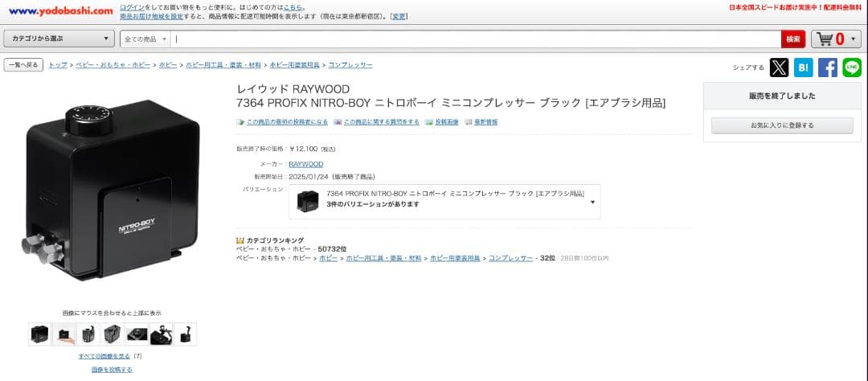Open the こちら link for first-time visitors
The image size is (868, 381).
tap(293, 8)
